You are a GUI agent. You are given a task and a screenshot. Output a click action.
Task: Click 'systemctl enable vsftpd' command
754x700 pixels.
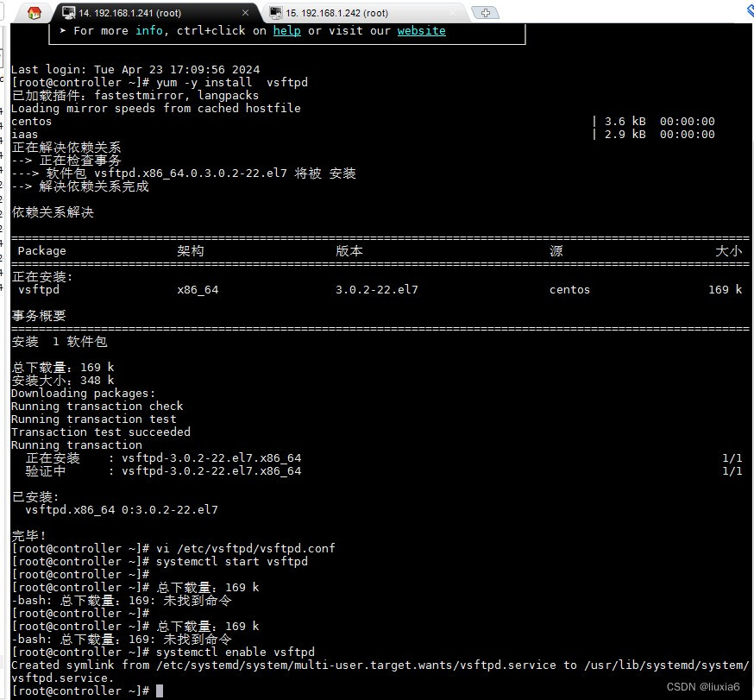tap(236, 653)
